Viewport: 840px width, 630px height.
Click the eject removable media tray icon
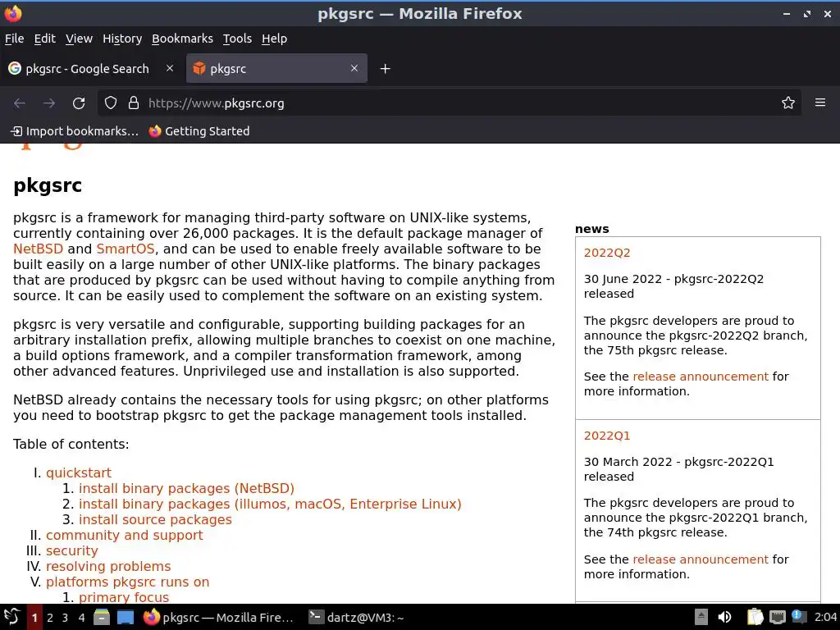pos(701,617)
